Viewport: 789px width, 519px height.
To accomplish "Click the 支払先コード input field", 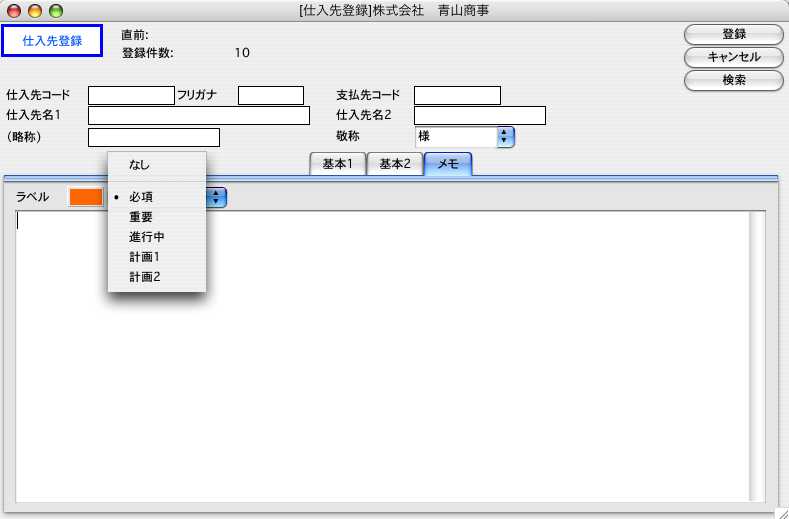I will [x=457, y=96].
